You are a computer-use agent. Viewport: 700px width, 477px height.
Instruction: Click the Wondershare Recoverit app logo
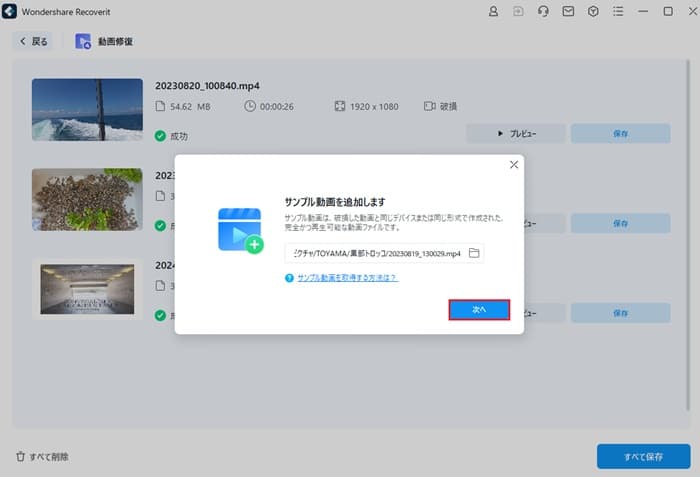point(9,11)
